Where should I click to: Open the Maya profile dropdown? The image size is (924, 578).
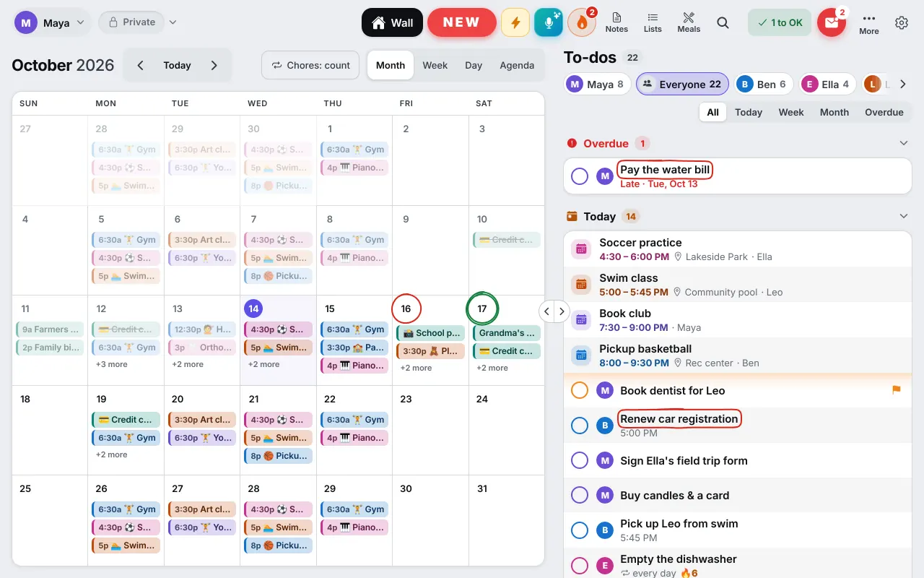(51, 22)
